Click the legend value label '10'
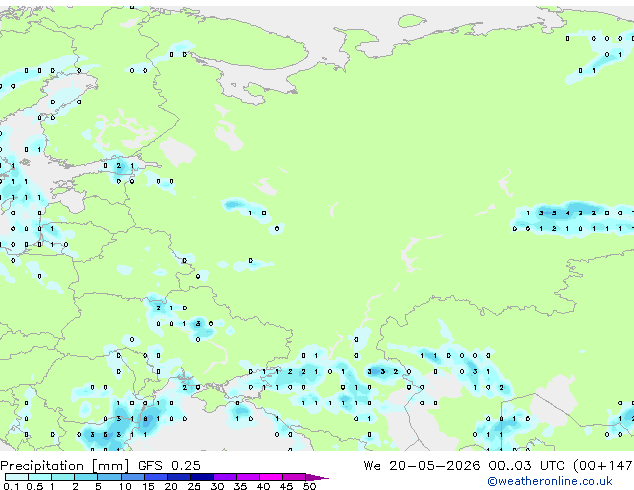The image size is (634, 490). [x=125, y=486]
